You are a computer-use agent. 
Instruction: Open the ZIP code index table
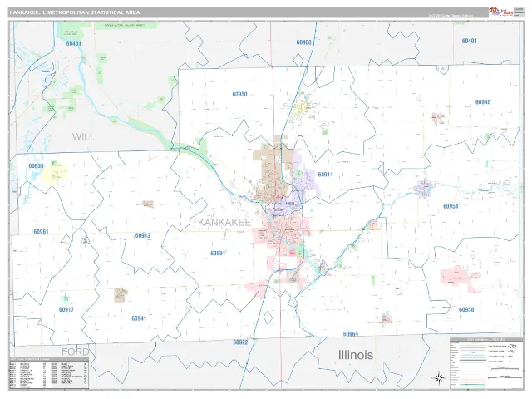[x=49, y=372]
